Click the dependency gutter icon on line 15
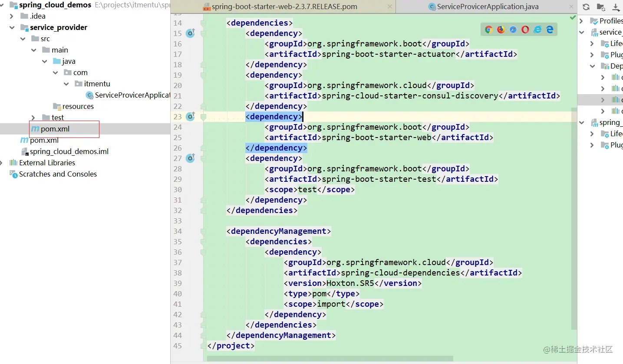The image size is (623, 364). pyautogui.click(x=190, y=33)
